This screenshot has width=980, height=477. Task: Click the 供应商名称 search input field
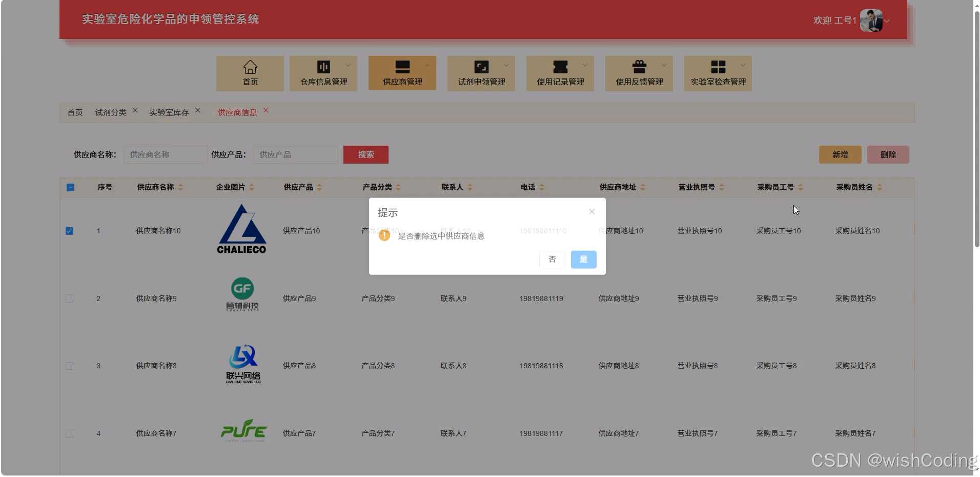click(165, 154)
